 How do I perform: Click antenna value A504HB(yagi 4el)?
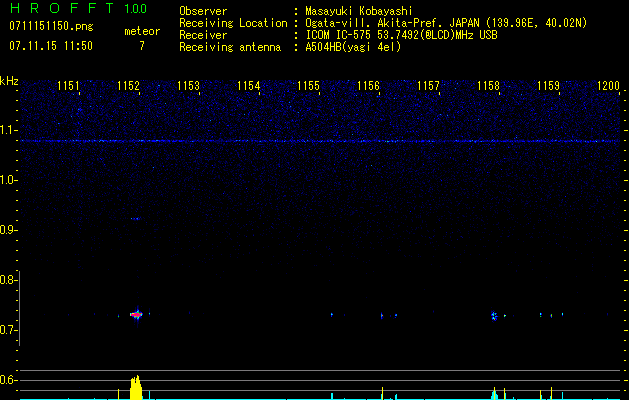tap(353, 47)
